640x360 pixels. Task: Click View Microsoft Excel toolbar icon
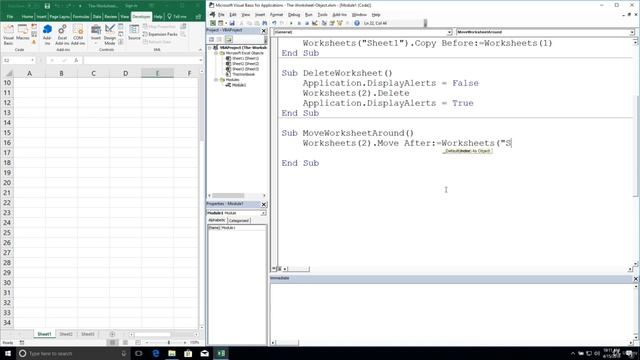point(213,23)
